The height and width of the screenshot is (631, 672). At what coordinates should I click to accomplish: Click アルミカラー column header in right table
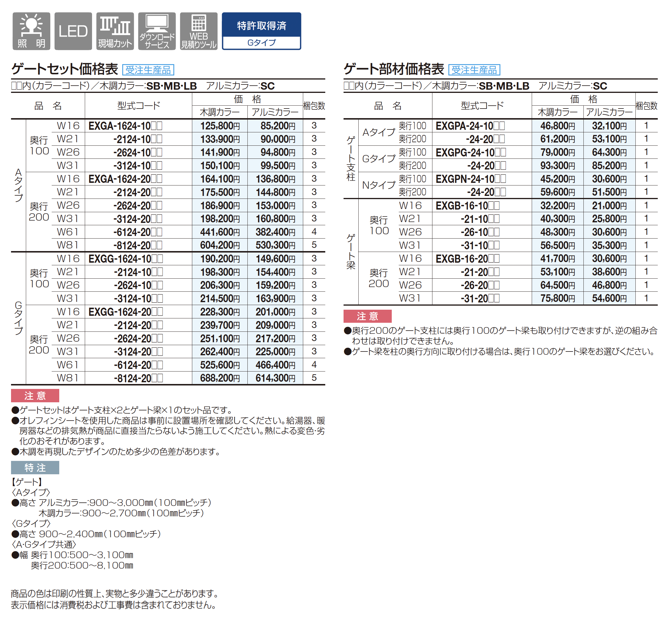(609, 112)
